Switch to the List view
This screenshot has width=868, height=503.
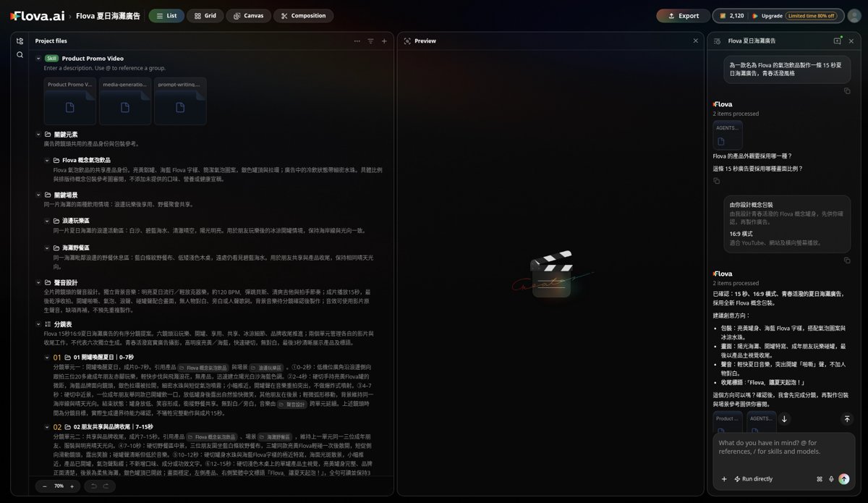tap(166, 15)
